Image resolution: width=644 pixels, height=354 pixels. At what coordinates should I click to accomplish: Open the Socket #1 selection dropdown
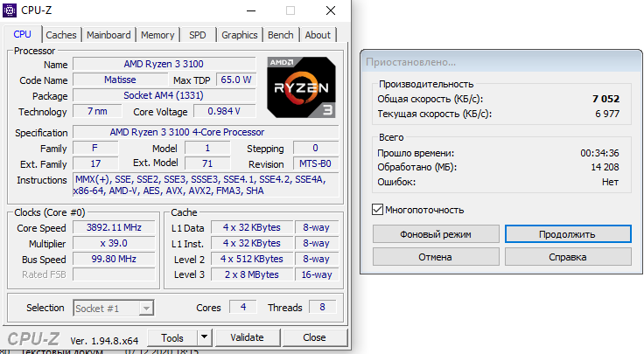pos(114,308)
